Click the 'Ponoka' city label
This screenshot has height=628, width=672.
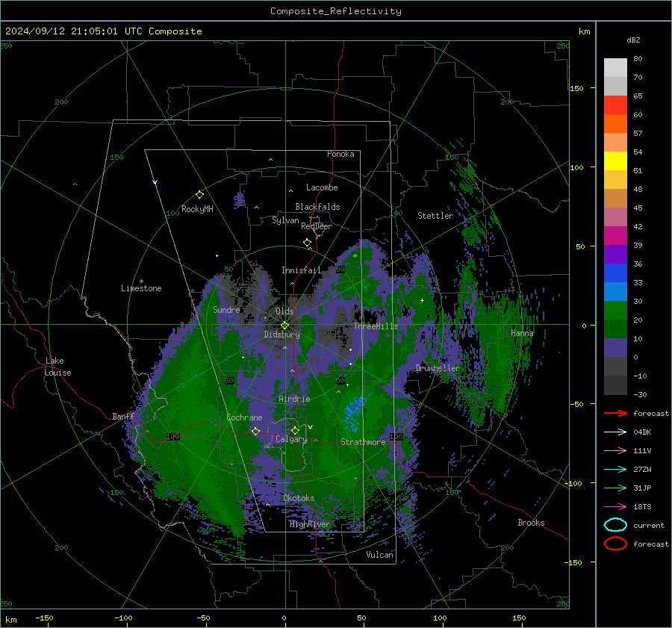pyautogui.click(x=340, y=154)
